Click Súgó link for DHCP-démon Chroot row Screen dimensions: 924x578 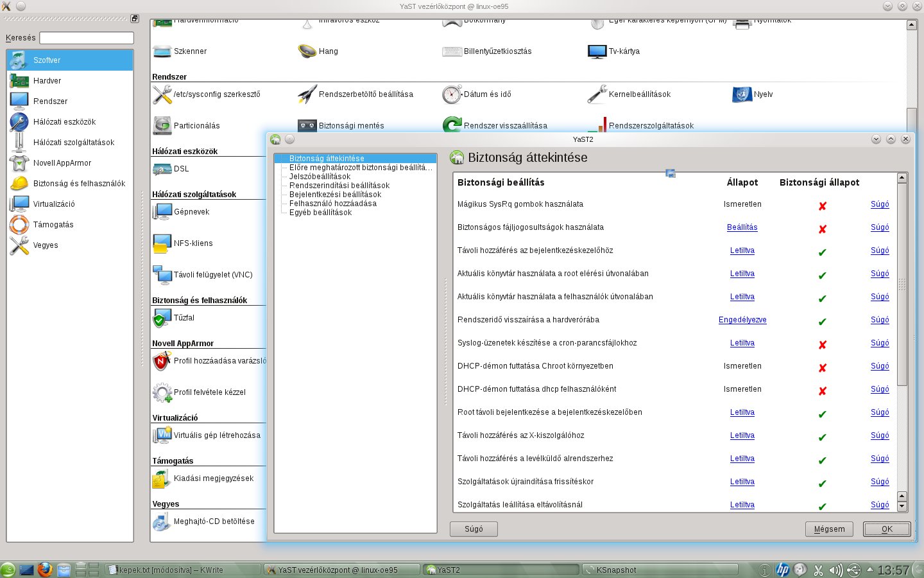[880, 366]
